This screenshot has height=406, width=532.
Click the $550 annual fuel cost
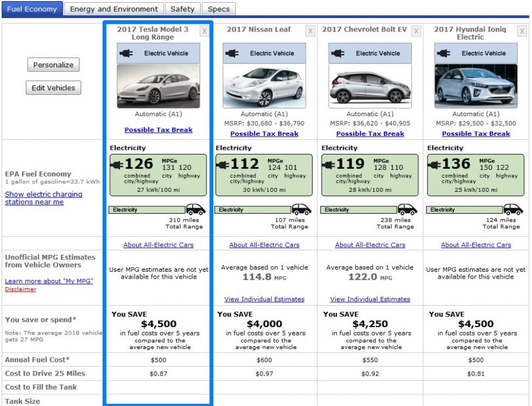point(370,360)
